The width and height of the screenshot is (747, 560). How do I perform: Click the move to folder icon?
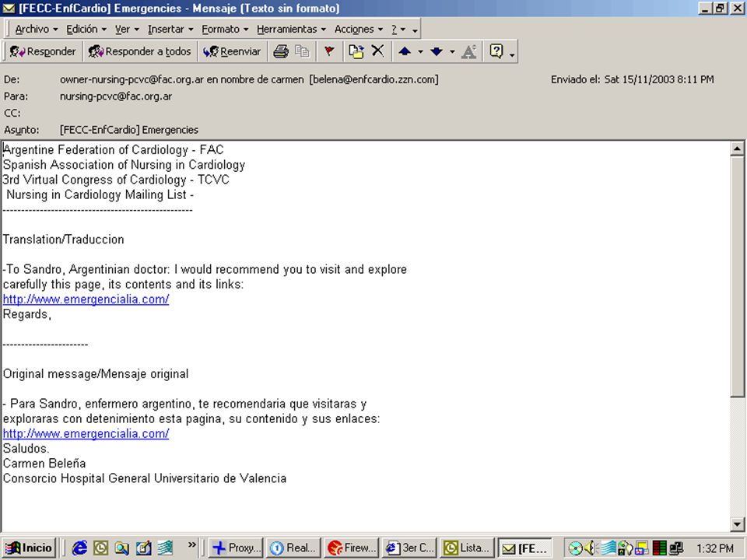356,51
